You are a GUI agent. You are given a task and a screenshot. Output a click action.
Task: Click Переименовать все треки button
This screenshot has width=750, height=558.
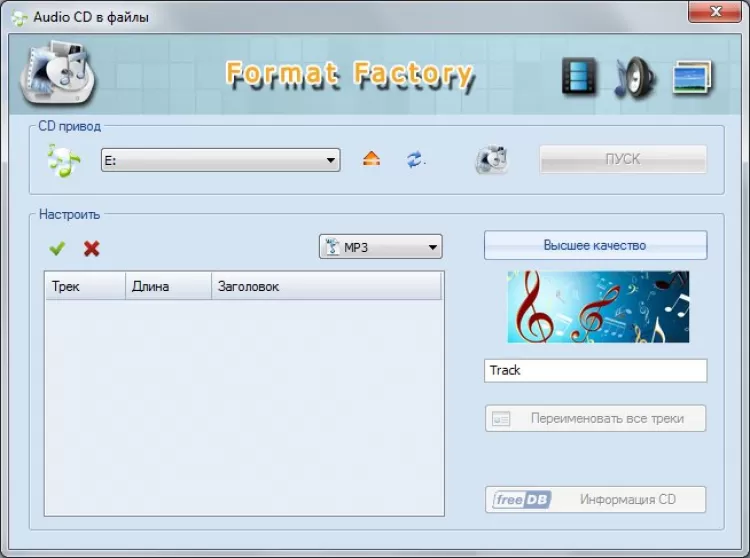pyautogui.click(x=596, y=418)
